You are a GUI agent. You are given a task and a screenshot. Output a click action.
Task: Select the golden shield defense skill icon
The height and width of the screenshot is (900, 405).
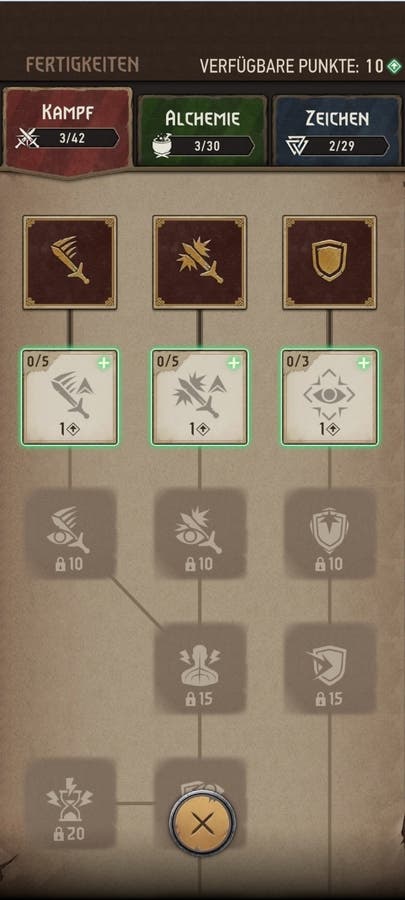click(329, 262)
